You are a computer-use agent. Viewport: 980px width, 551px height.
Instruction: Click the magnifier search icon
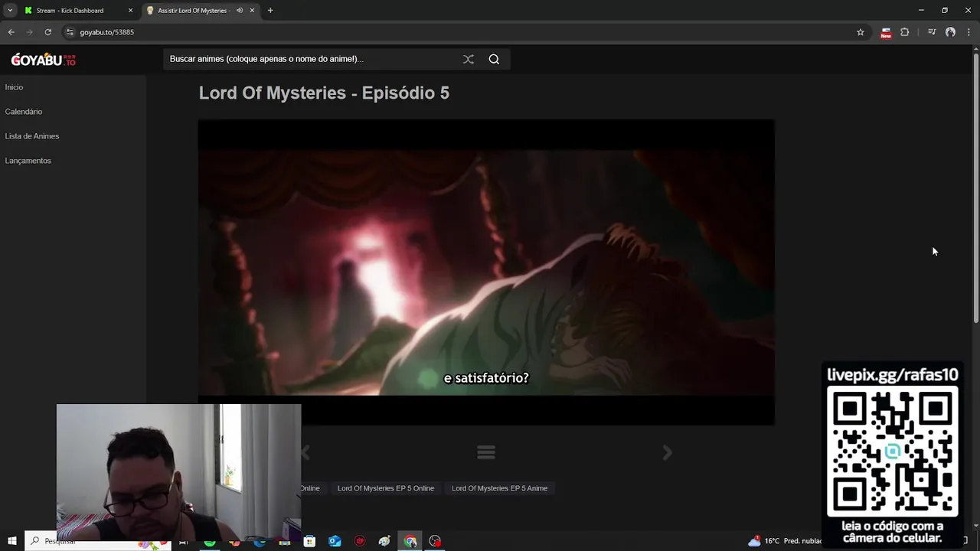494,59
